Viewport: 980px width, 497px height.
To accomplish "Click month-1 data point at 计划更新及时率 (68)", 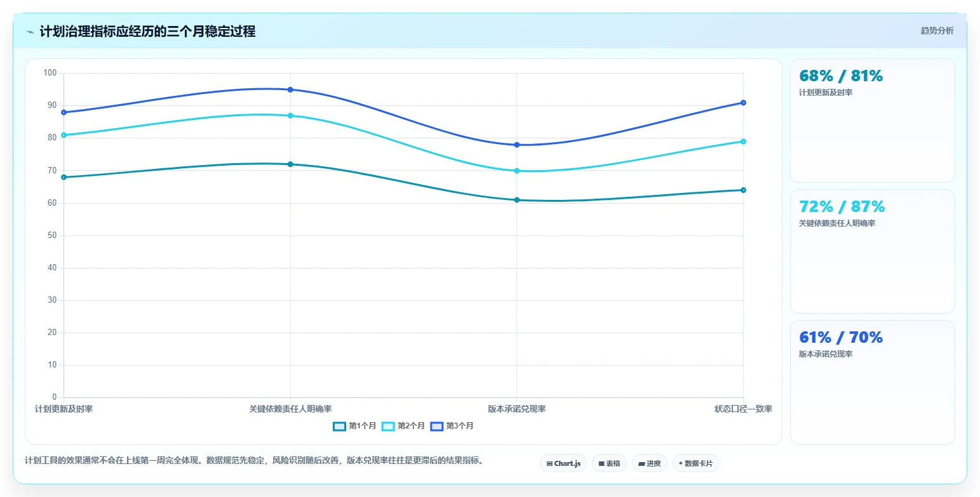I will click(x=64, y=177).
